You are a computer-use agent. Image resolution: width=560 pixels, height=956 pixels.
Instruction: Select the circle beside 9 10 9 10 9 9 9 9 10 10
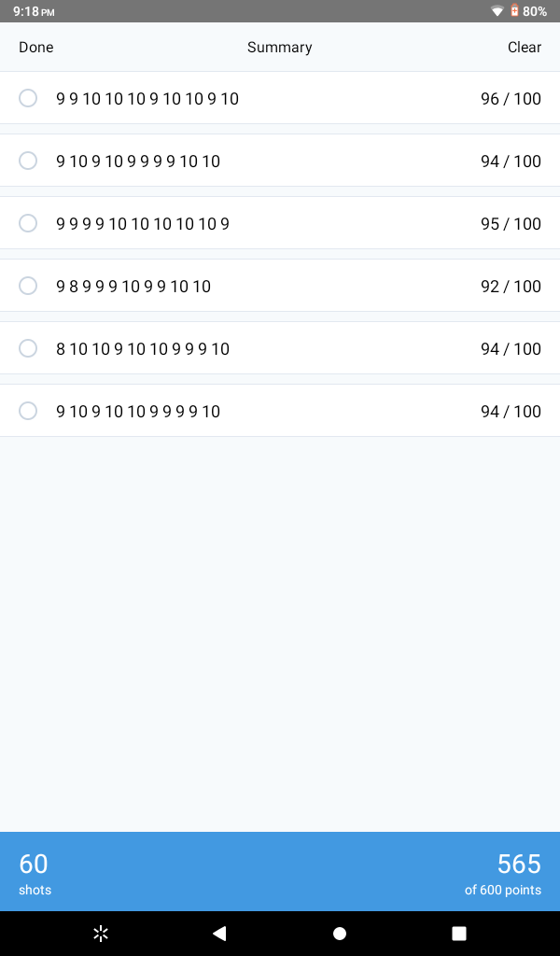click(x=28, y=161)
